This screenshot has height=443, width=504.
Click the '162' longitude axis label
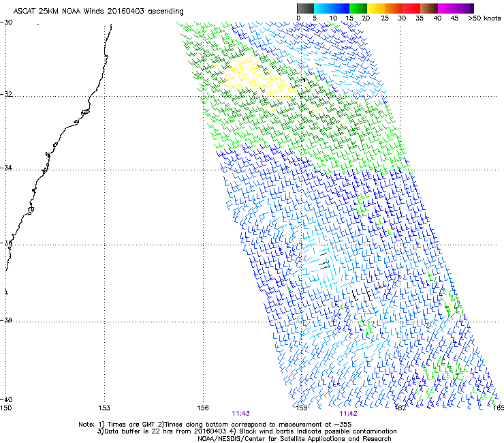(400, 408)
